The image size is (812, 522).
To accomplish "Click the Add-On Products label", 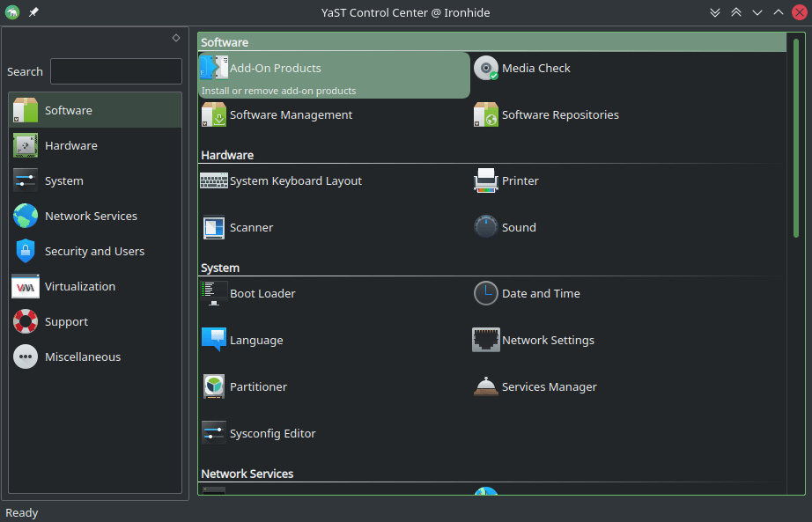I will (276, 68).
